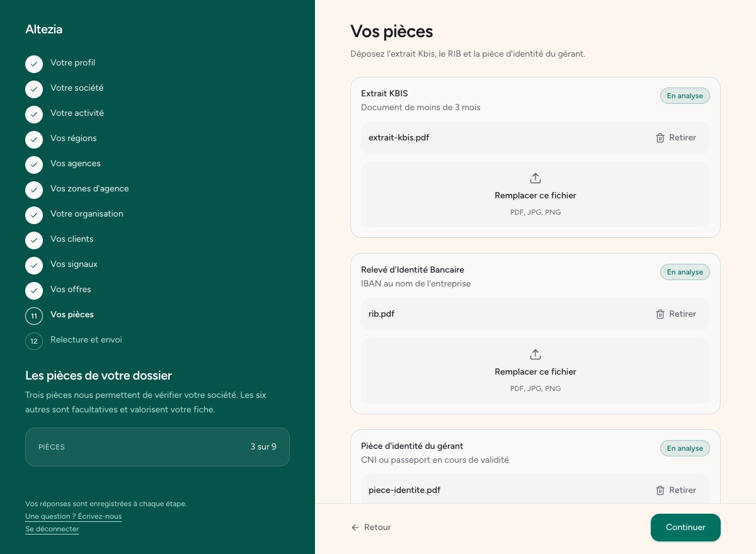Click the piece-identite.pdf file name

pos(404,490)
